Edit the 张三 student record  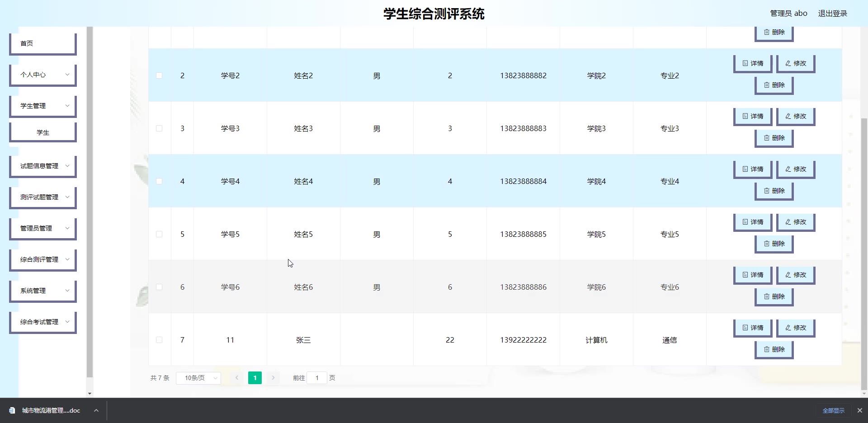pyautogui.click(x=796, y=328)
